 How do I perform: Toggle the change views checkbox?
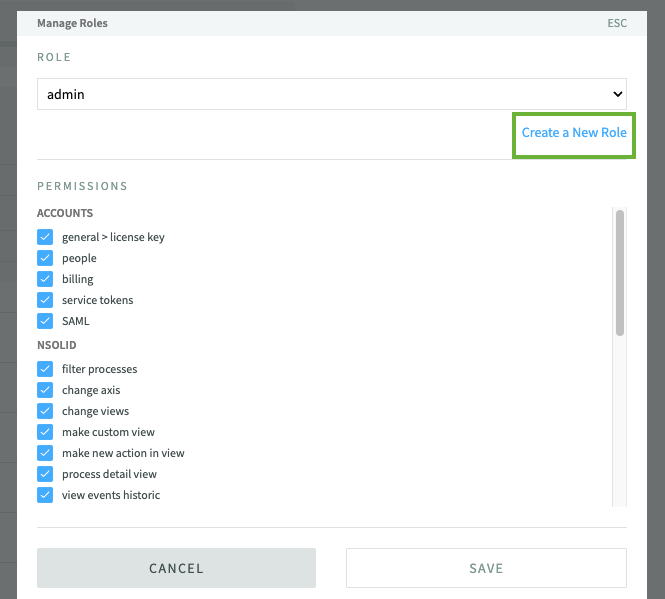45,411
